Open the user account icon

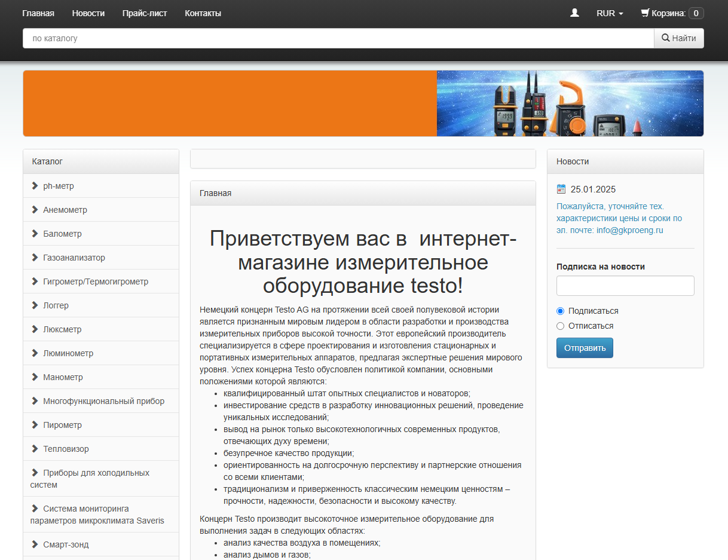point(574,13)
